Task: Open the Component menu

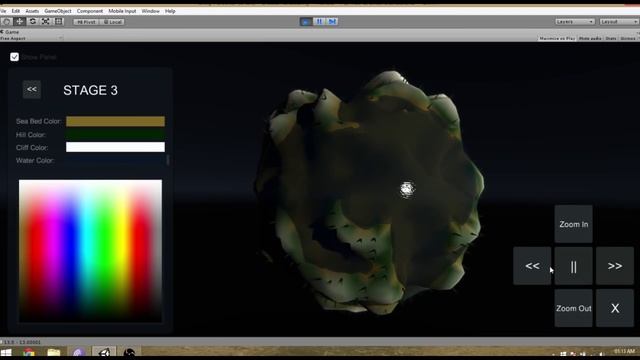Action: (x=90, y=11)
